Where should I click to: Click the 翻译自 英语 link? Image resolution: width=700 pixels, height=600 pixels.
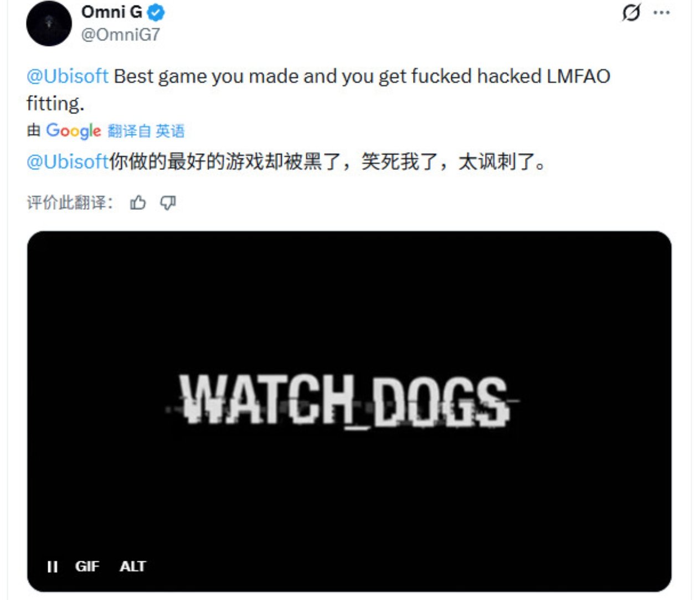point(146,131)
